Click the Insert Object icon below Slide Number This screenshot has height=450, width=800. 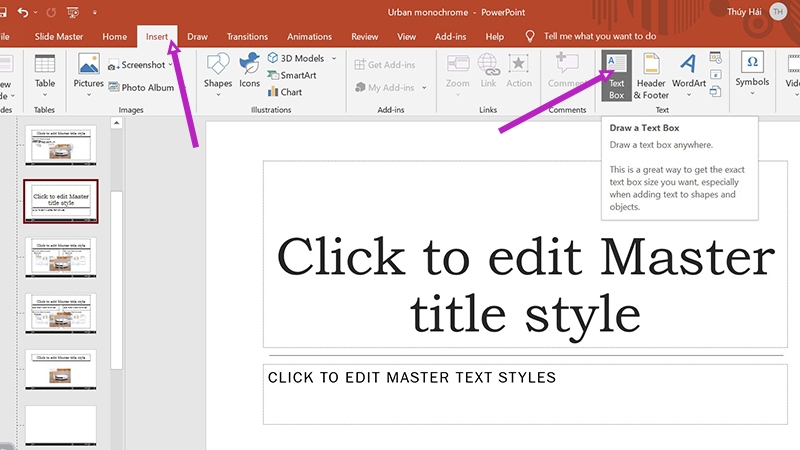pyautogui.click(x=715, y=92)
